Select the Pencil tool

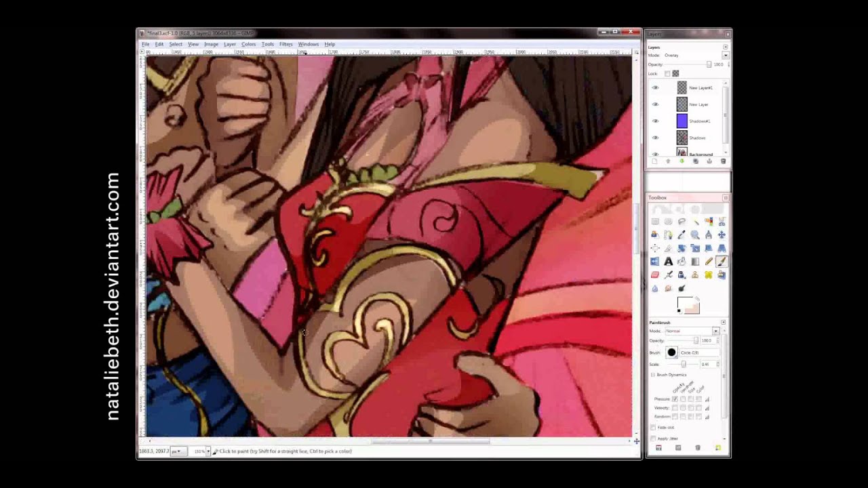(709, 262)
